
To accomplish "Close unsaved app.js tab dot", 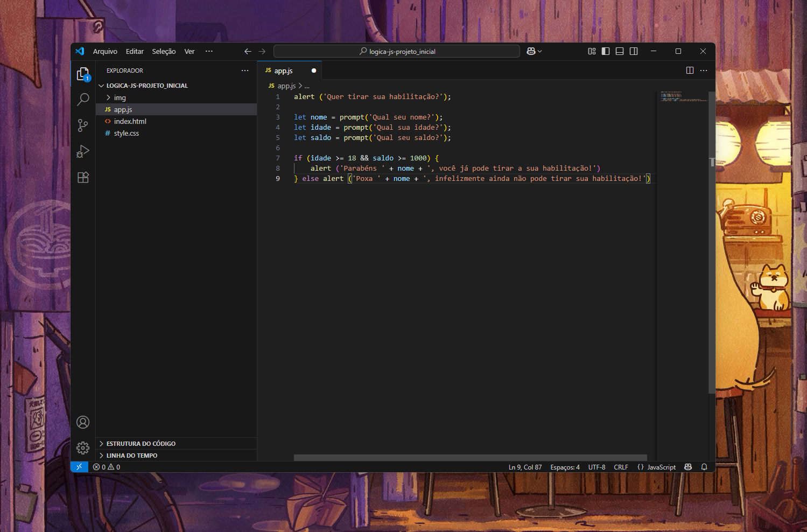I will [314, 71].
